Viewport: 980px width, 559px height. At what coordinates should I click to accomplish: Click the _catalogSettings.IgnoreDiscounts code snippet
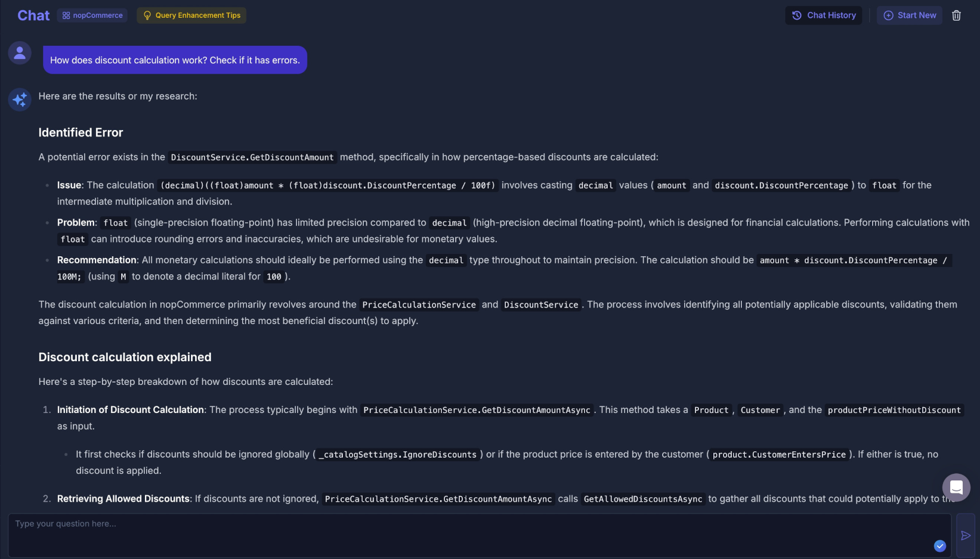[x=398, y=455]
